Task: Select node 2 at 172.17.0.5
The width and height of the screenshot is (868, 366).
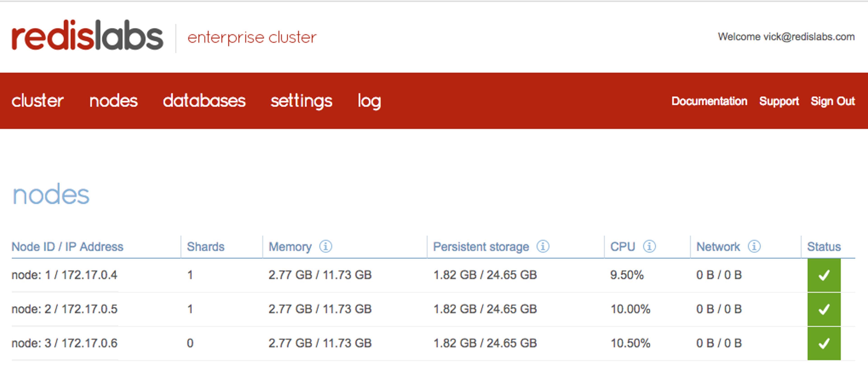Action: point(64,309)
